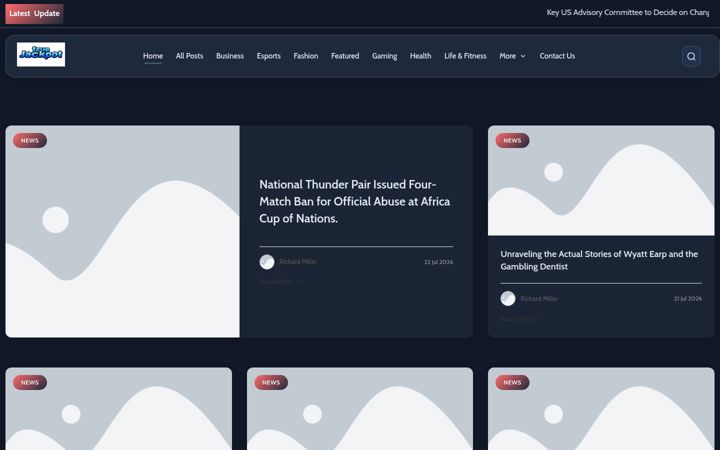The height and width of the screenshot is (450, 720).
Task: Click the 21 Jul 2026 date
Action: 688,298
